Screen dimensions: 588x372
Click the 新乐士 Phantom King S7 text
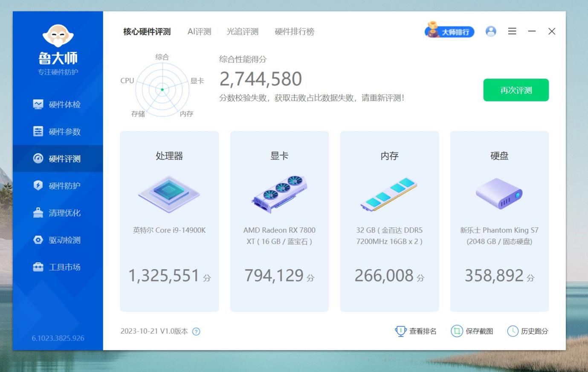(499, 236)
